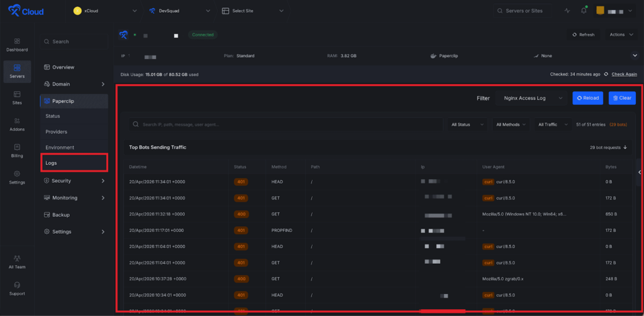Click the Datetime column header
Image resolution: width=644 pixels, height=316 pixels.
tap(138, 167)
